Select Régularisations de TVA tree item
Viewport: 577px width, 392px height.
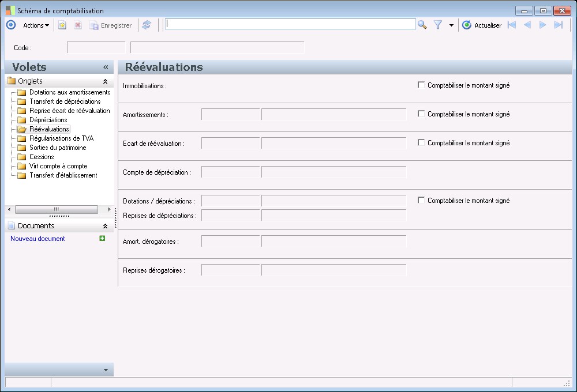62,138
